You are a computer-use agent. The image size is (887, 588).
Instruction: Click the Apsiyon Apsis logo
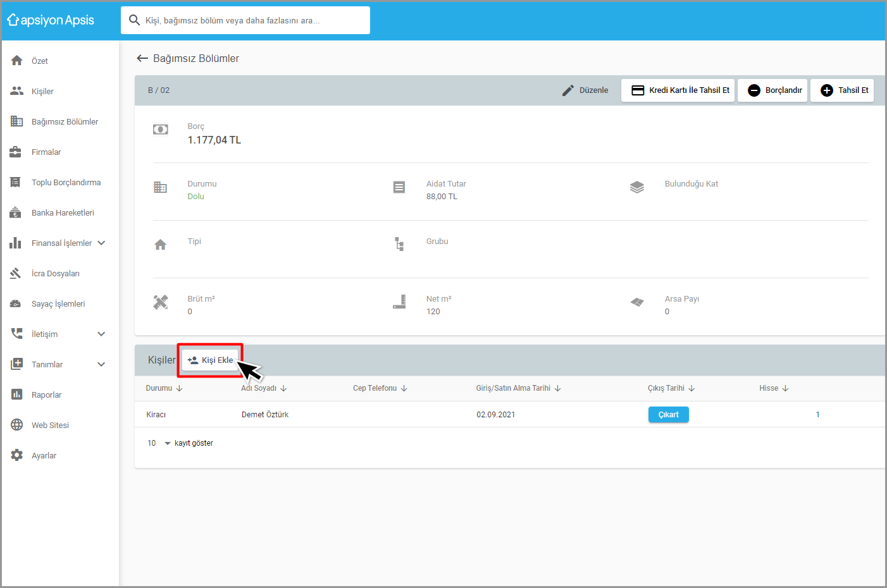tap(51, 20)
